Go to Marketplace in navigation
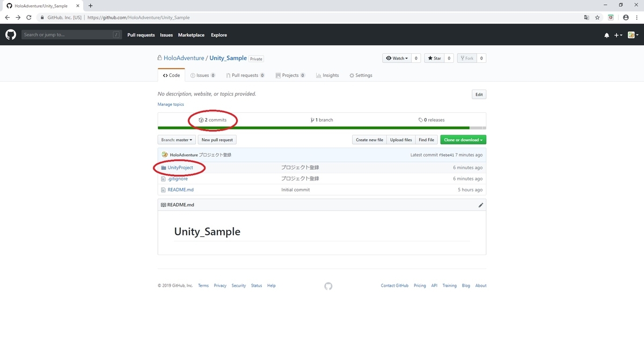Screen dimensions: 644x349 [191, 35]
